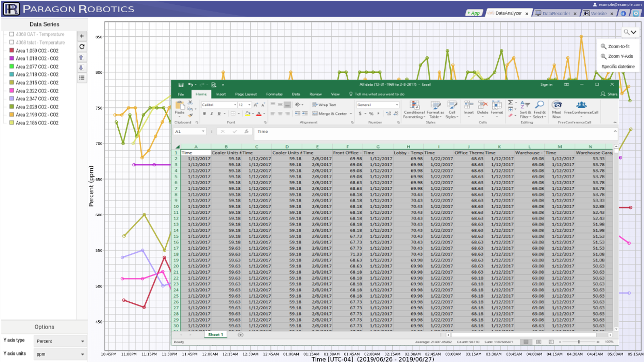Toggle Area 2.322 CO2 series visibility
The image size is (644, 362).
(12, 90)
